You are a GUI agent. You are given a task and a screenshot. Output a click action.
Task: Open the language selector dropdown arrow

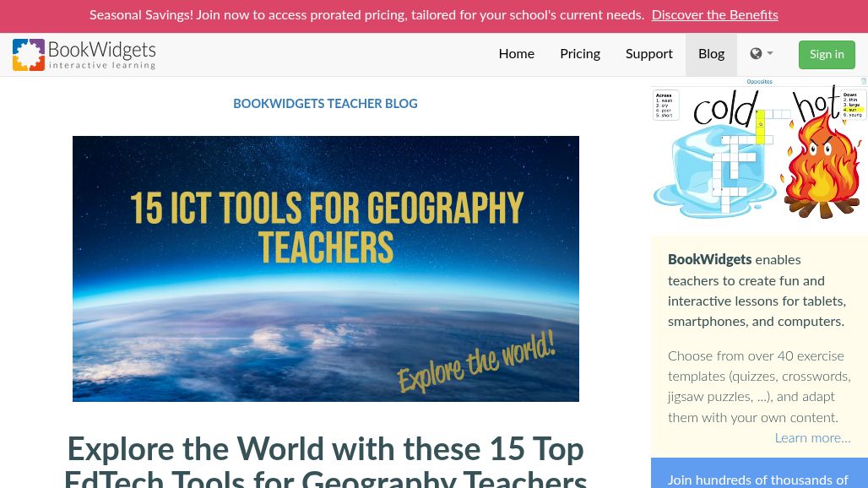click(x=768, y=53)
